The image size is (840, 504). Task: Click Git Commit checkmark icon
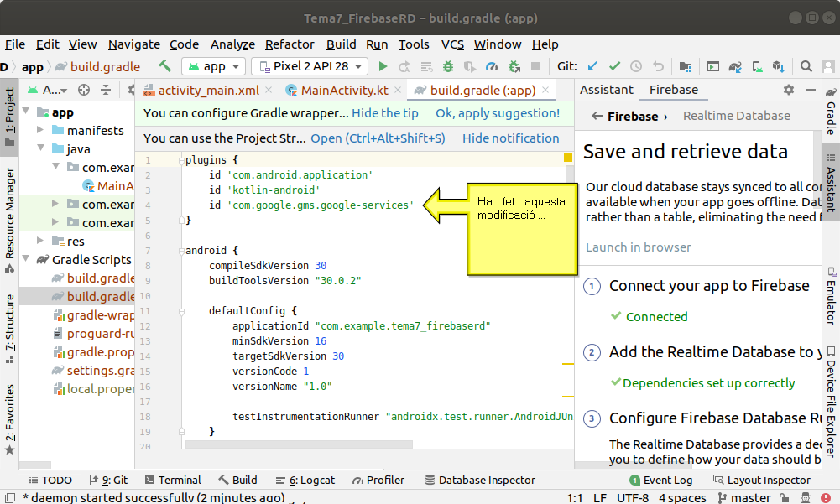(x=614, y=66)
